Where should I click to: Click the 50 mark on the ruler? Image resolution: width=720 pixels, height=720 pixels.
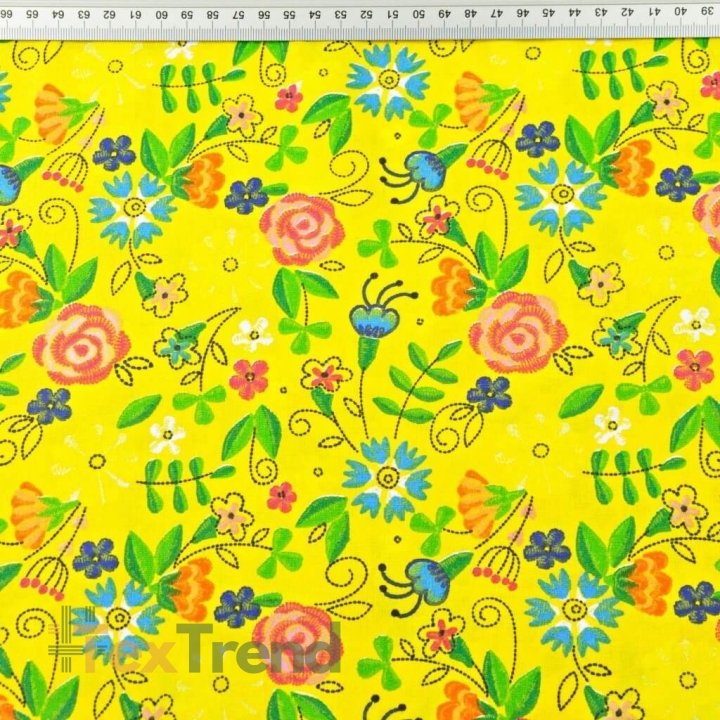pyautogui.click(x=418, y=13)
